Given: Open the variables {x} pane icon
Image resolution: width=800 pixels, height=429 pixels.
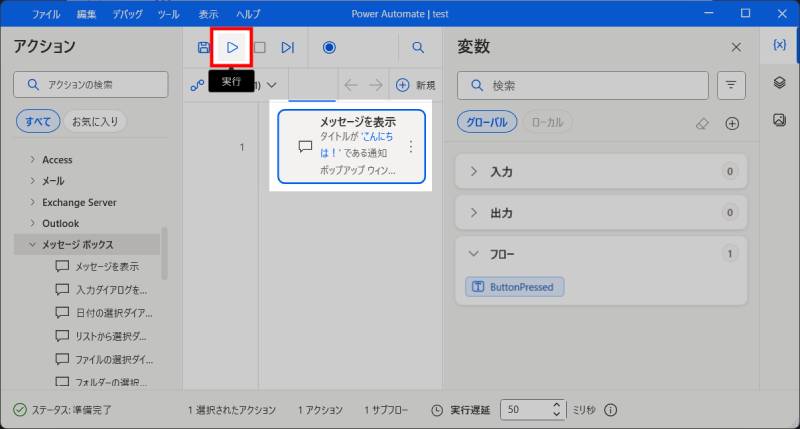Looking at the screenshot, I should click(x=779, y=45).
